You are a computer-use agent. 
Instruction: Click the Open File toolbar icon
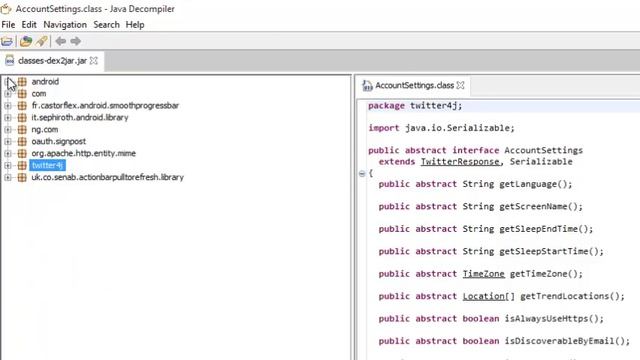[x=7, y=41]
